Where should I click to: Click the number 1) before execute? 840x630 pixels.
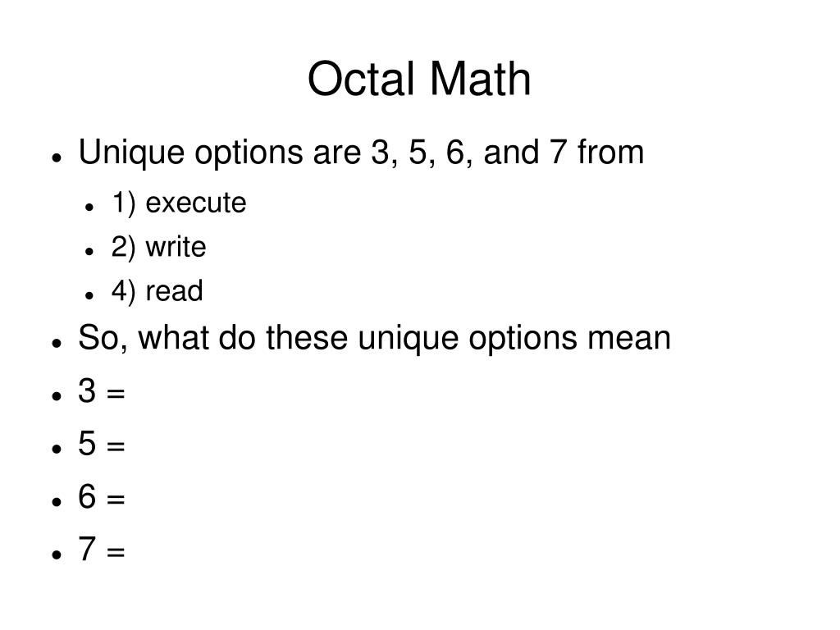123,203
